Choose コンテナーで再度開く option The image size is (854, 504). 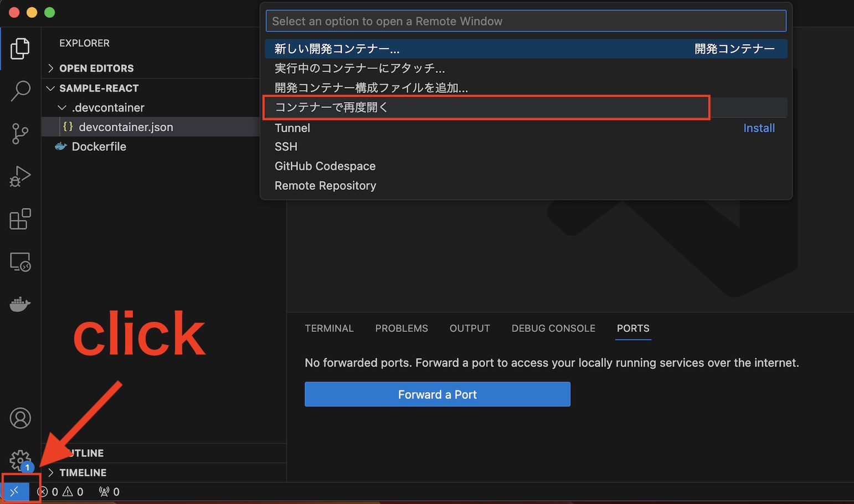(x=526, y=107)
